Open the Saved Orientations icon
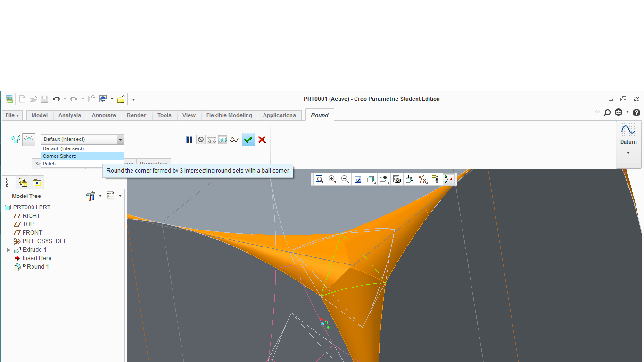The image size is (644, 362). point(384,179)
